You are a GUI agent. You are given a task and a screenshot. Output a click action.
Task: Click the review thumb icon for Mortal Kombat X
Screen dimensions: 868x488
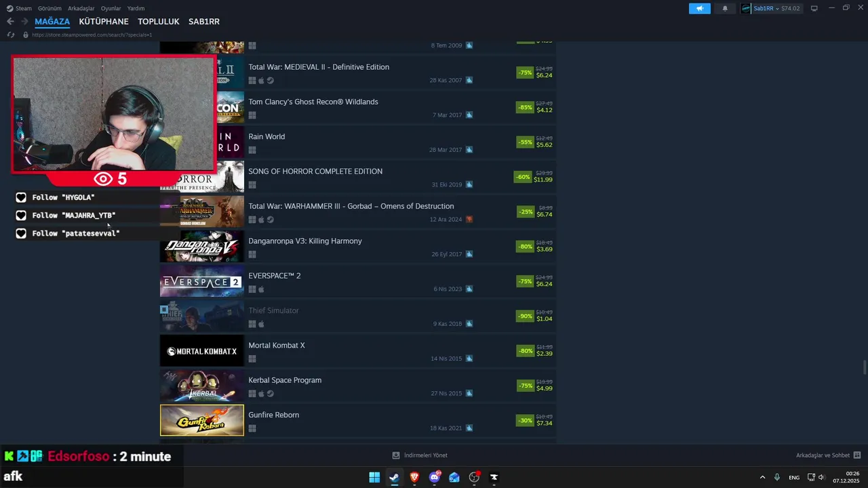pos(469,359)
